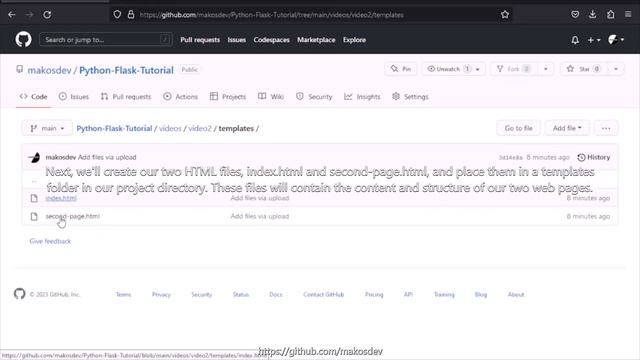
Task: Open the Wiki tab
Action: click(271, 97)
